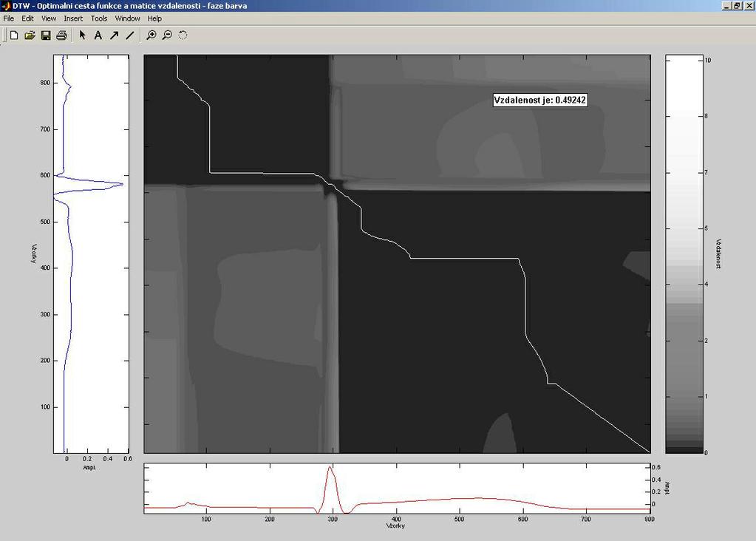Enable the Zoom Out magnifier
756x541 pixels.
167,35
